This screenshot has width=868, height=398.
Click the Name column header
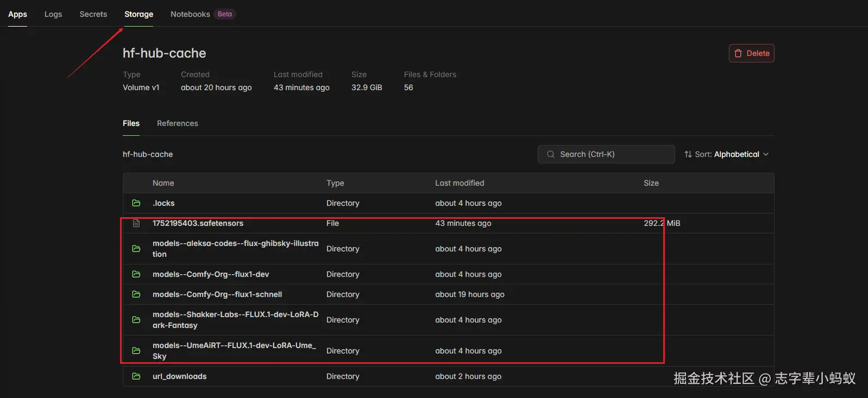pos(163,183)
